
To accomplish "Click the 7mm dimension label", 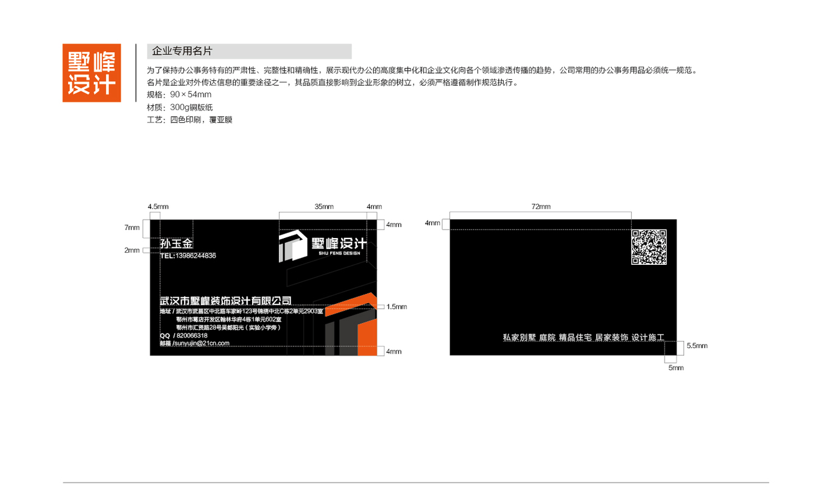I will 132,228.
